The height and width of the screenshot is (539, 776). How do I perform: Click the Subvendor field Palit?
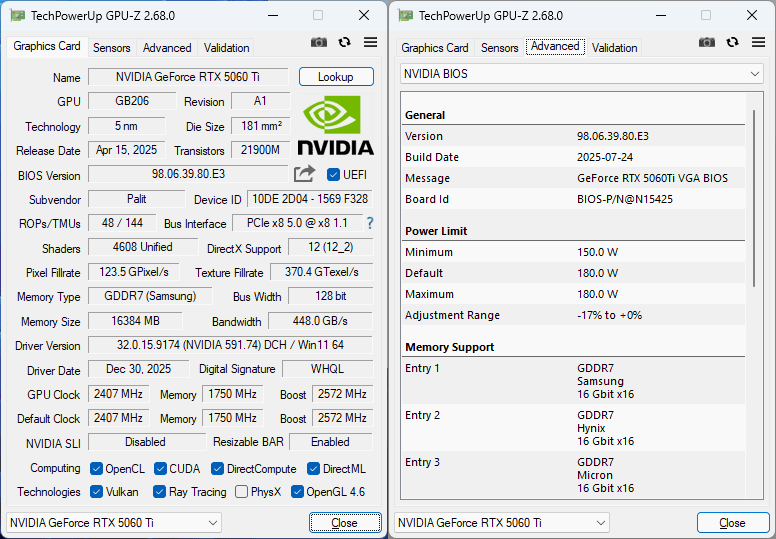point(137,199)
